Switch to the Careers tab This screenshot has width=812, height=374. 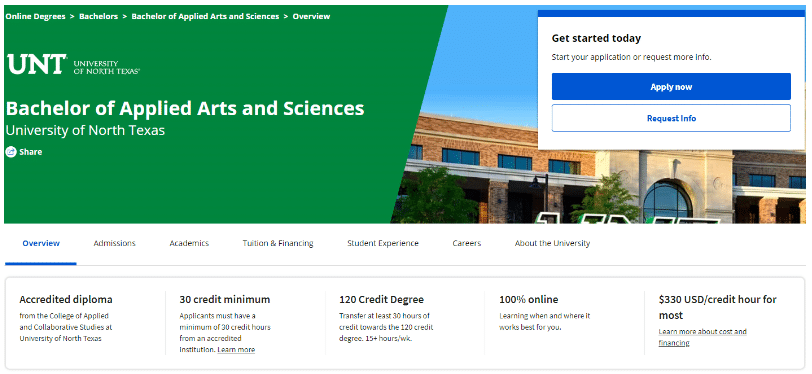coord(467,243)
